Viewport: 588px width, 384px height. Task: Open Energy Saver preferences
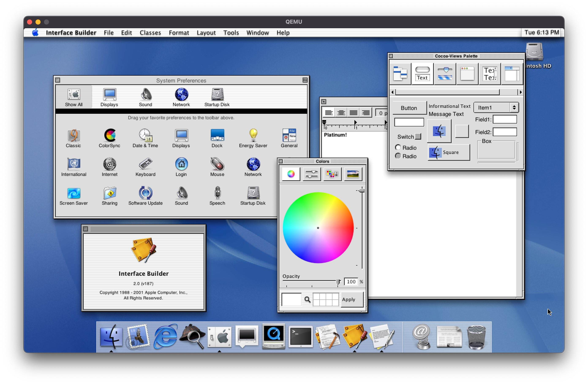253,138
